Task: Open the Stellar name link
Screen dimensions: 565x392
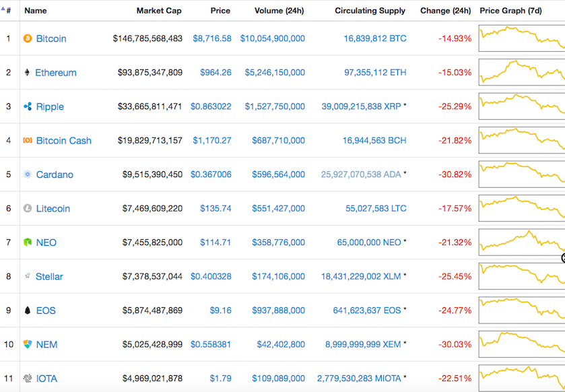Action: tap(49, 277)
